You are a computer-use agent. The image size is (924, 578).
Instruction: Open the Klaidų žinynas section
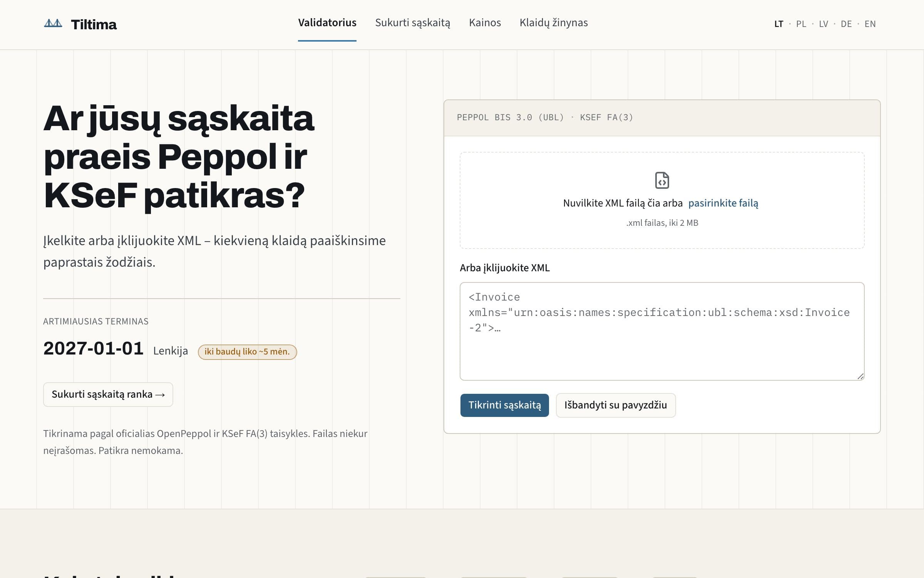click(x=554, y=23)
